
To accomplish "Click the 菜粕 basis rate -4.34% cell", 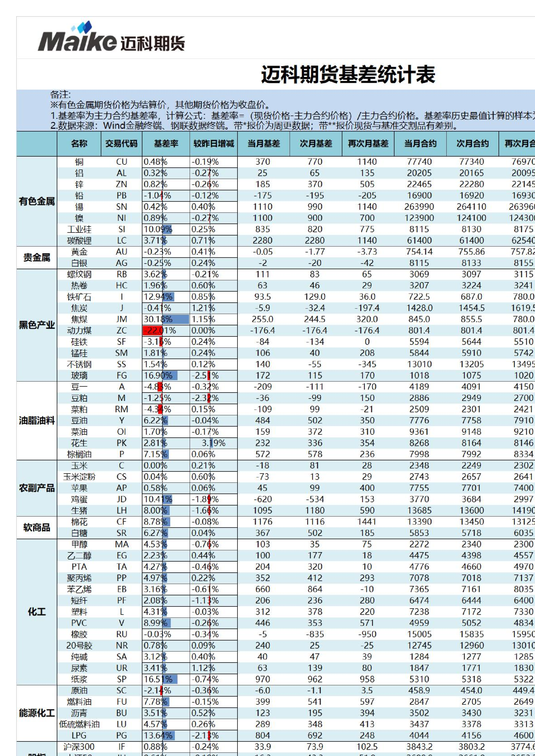I will [166, 409].
